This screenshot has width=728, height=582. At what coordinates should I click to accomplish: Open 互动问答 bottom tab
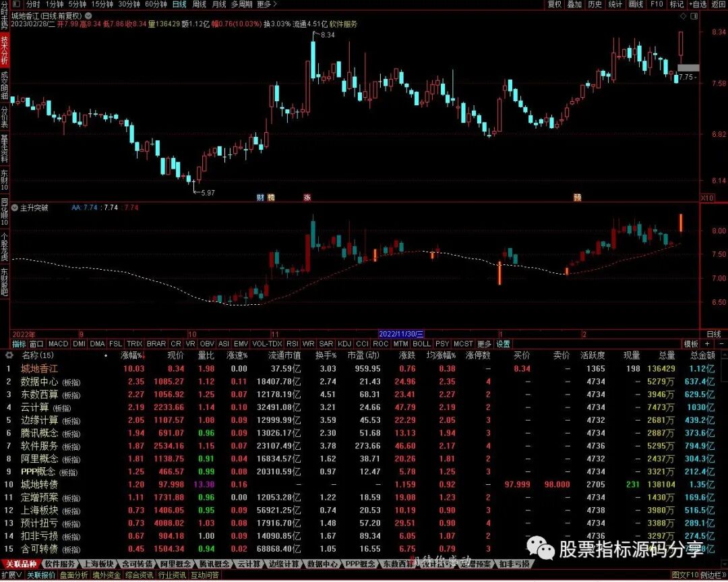[205, 575]
